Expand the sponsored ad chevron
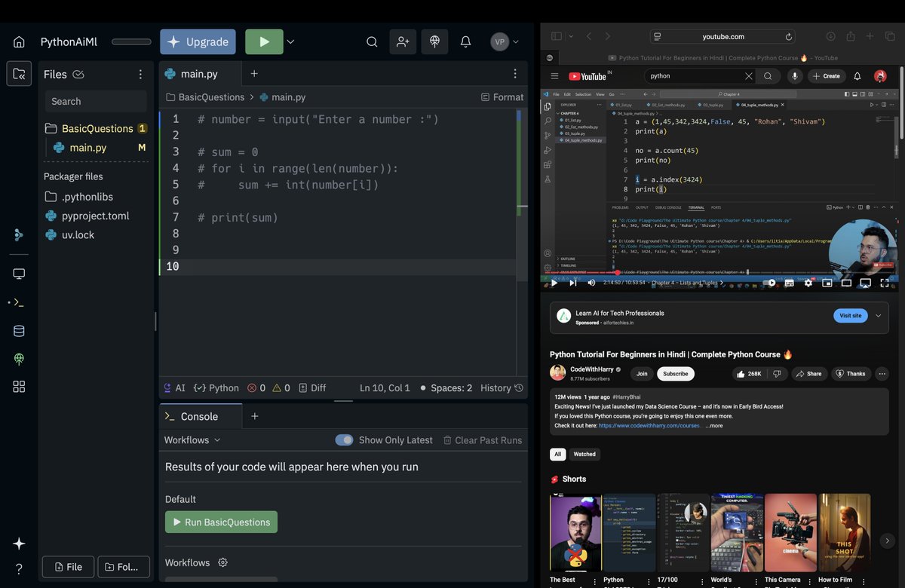 coord(878,316)
